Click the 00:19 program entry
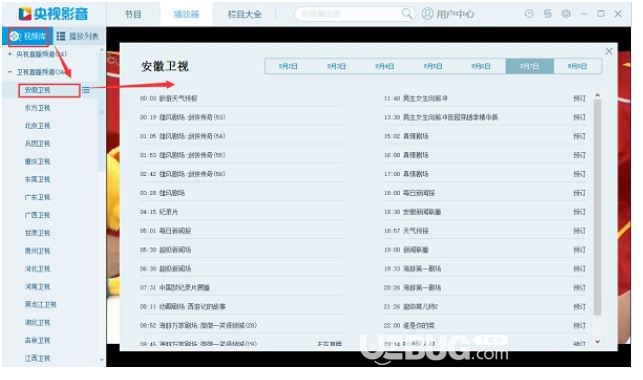The height and width of the screenshot is (380, 643). 183,117
